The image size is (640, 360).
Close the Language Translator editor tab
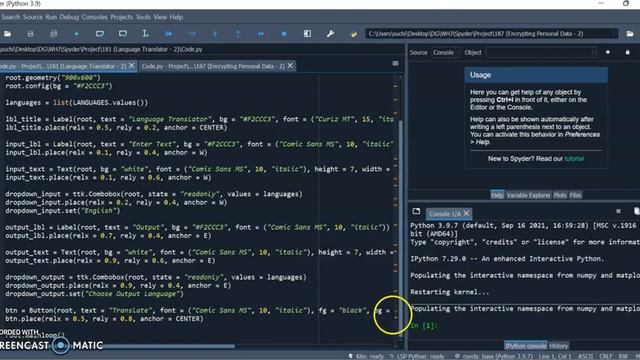pos(132,66)
